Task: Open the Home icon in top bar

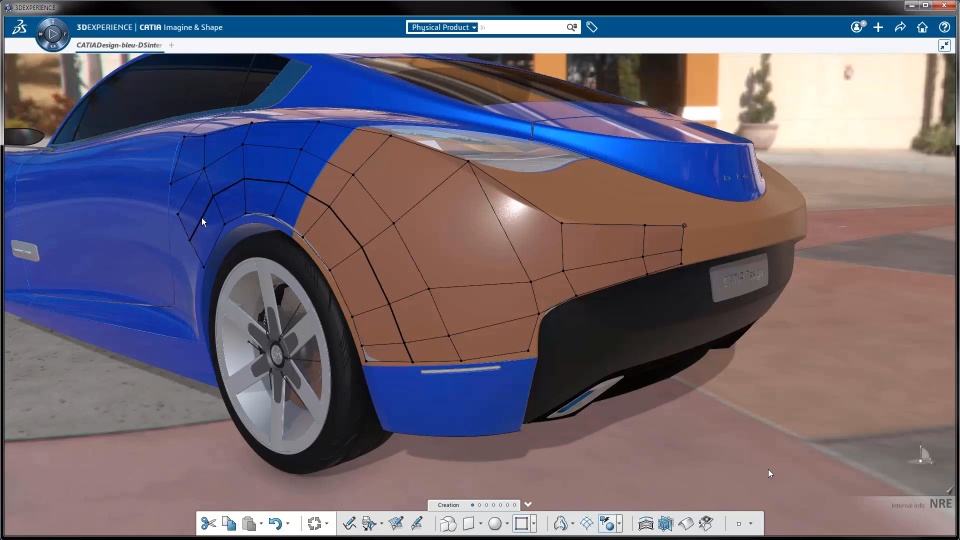Action: point(922,27)
